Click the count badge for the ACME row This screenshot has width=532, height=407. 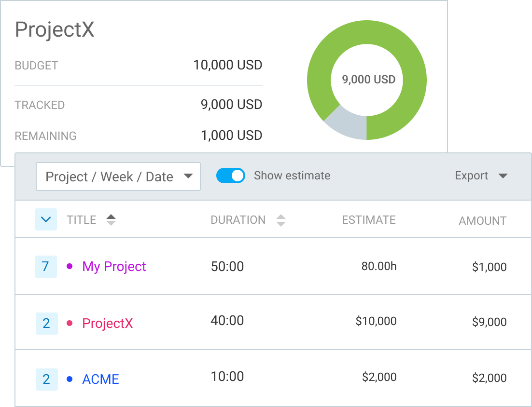pos(46,379)
